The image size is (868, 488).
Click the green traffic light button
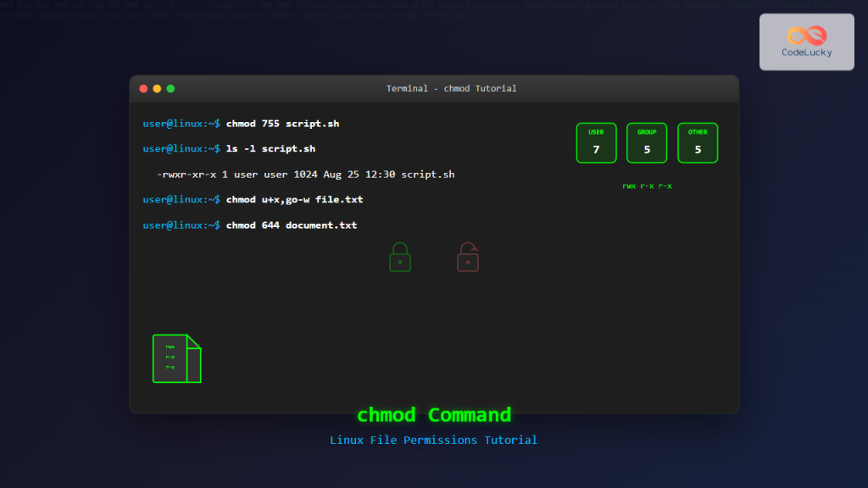pyautogui.click(x=170, y=87)
